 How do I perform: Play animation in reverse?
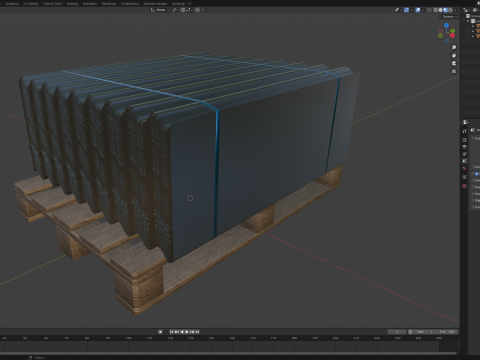tap(182, 332)
